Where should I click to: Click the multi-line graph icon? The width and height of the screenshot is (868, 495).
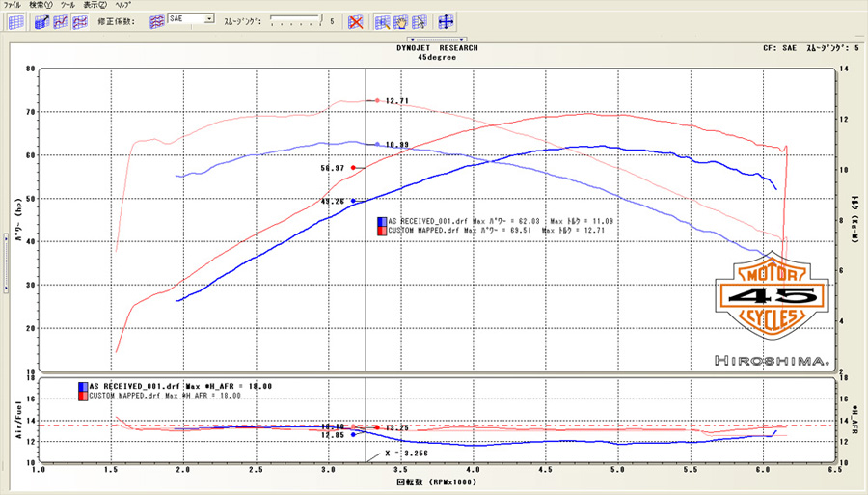(79, 21)
